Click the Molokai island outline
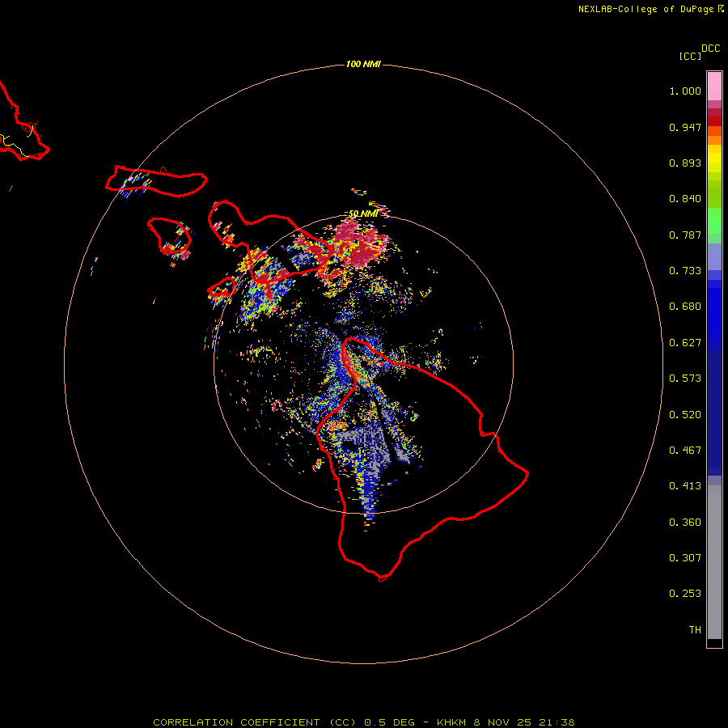 (156, 181)
